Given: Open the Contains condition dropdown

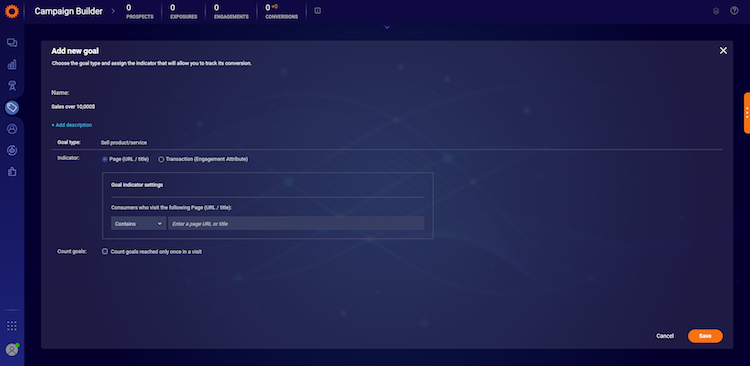Looking at the screenshot, I should click(139, 223).
